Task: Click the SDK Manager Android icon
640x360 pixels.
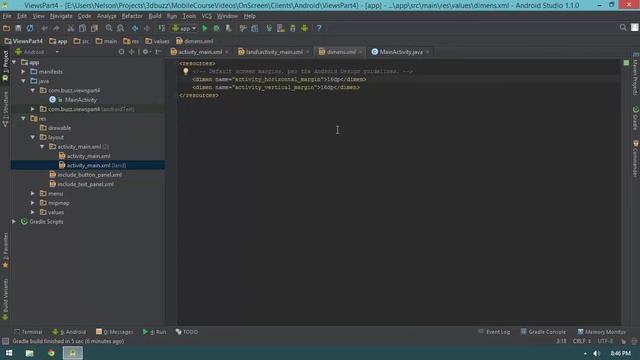Action: tap(293, 28)
